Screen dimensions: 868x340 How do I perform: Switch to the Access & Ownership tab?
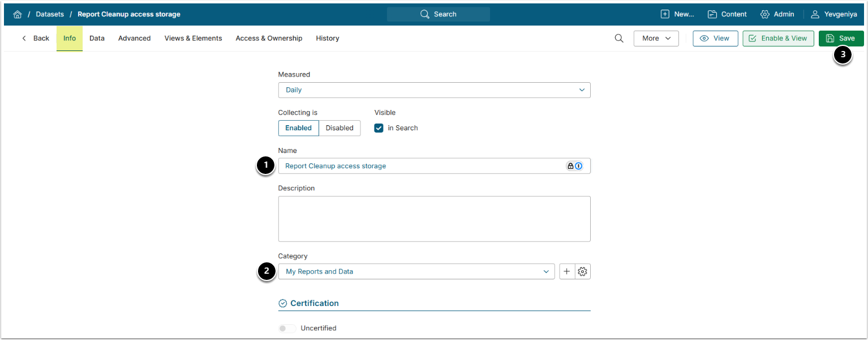269,39
